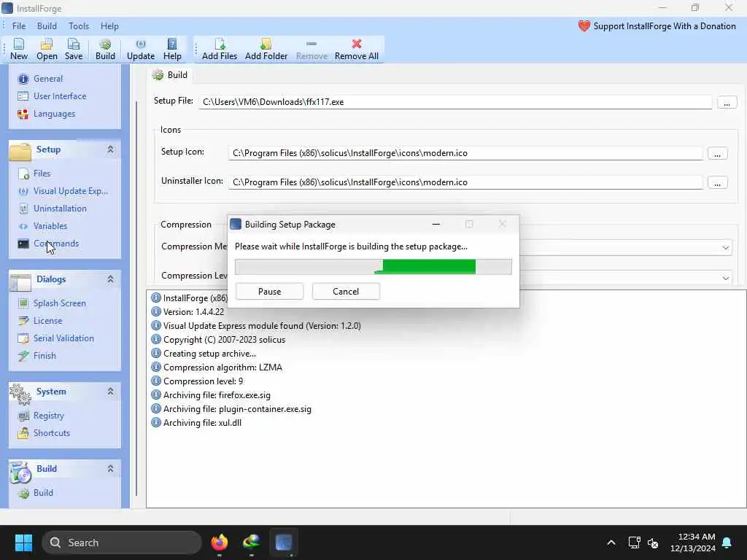Image resolution: width=747 pixels, height=560 pixels.
Task: Browse for the Setup Icon file
Action: [x=717, y=154]
